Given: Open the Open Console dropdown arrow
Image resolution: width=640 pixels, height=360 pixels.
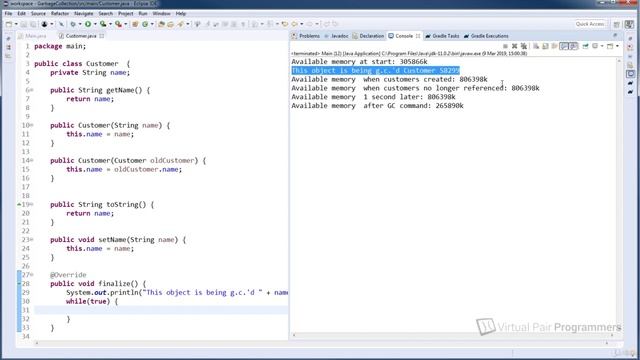Looking at the screenshot, I should click(x=617, y=46).
